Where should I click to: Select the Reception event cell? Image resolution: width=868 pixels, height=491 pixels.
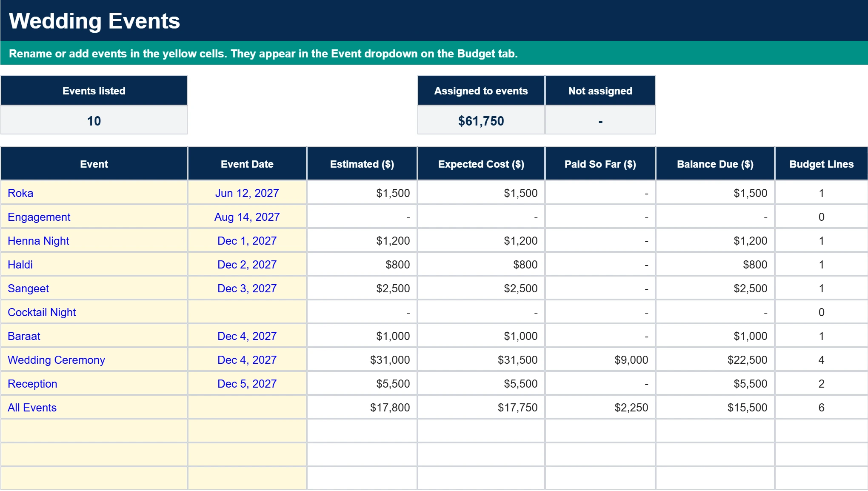pyautogui.click(x=94, y=384)
